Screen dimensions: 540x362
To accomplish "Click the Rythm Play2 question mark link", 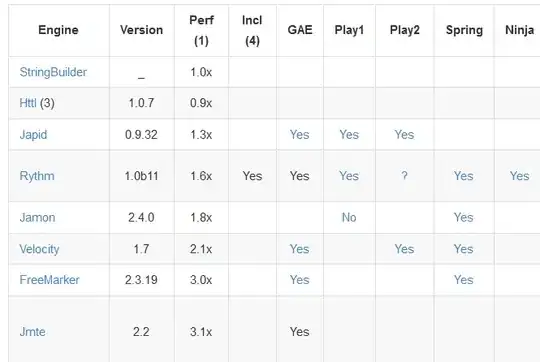I will click(x=404, y=176).
